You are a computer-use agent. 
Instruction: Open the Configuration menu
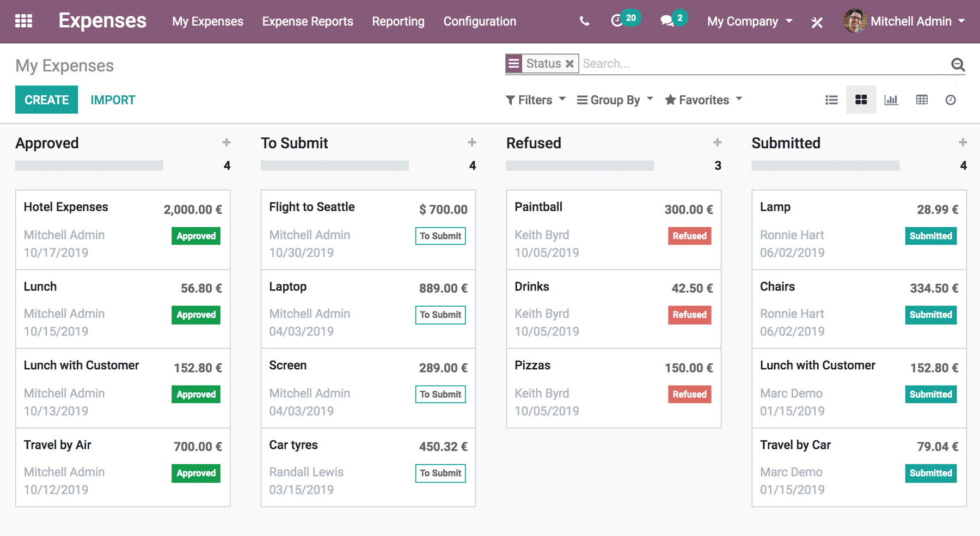tap(480, 21)
